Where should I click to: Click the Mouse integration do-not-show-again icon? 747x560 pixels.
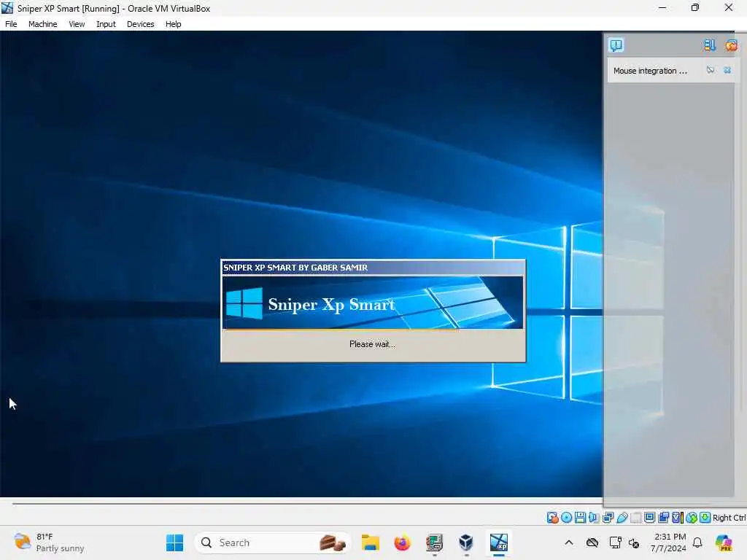coord(711,70)
